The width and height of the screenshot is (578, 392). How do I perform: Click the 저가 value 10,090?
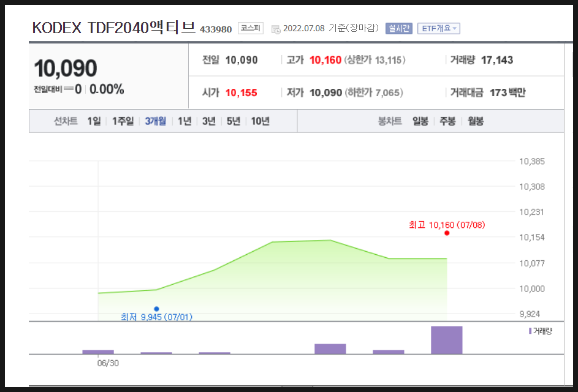326,92
